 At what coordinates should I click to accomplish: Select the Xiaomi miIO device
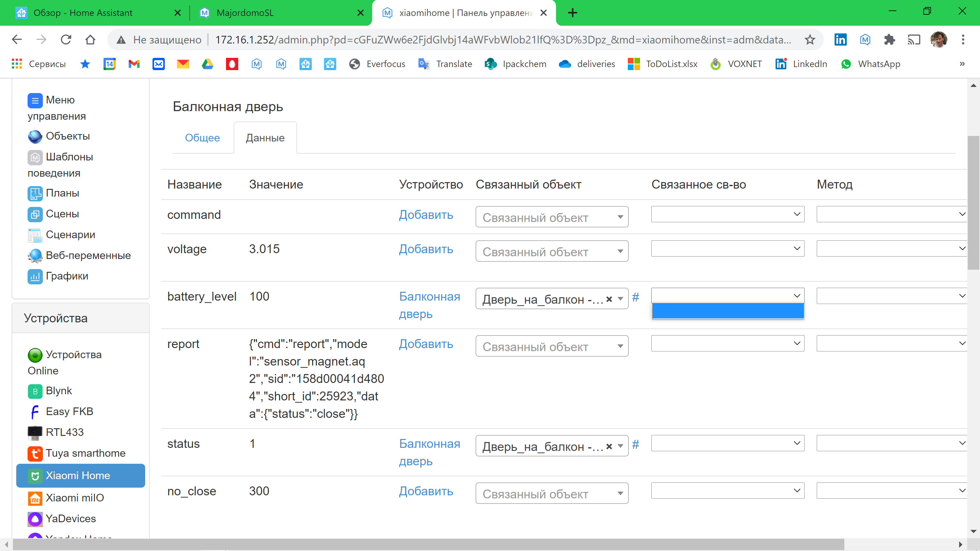tap(74, 498)
